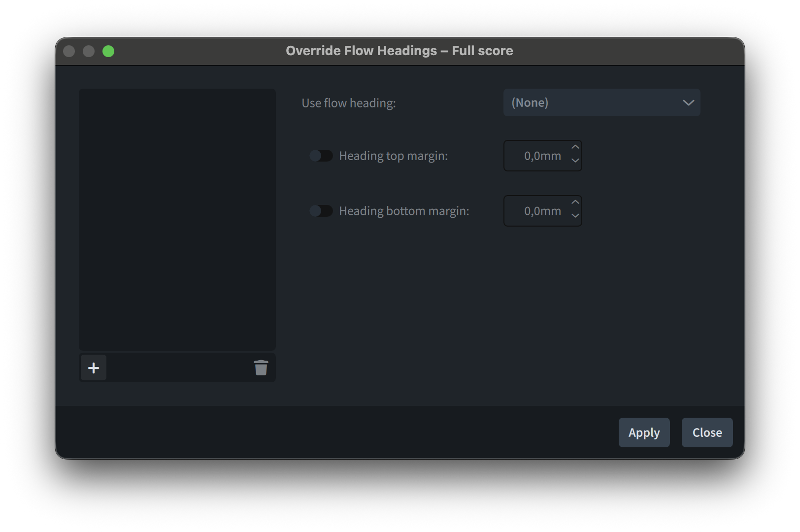800x532 pixels.
Task: Click the plus icon to add override
Action: tap(94, 368)
